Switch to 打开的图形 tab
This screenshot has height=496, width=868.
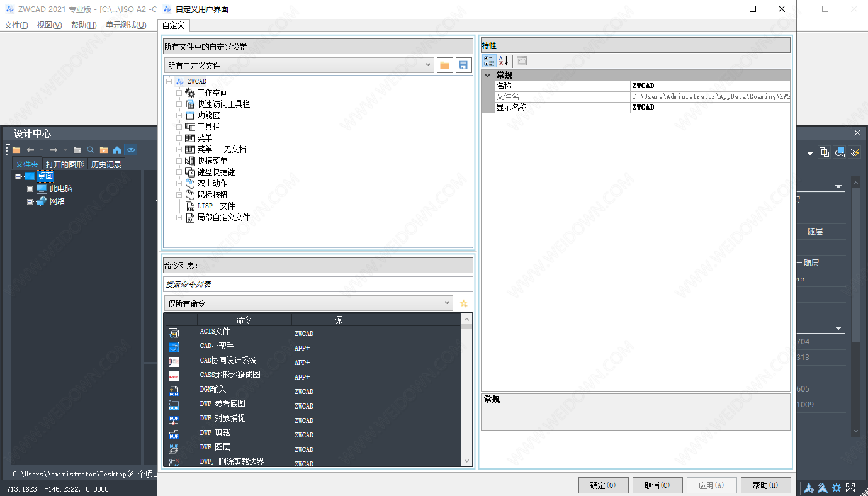(65, 164)
